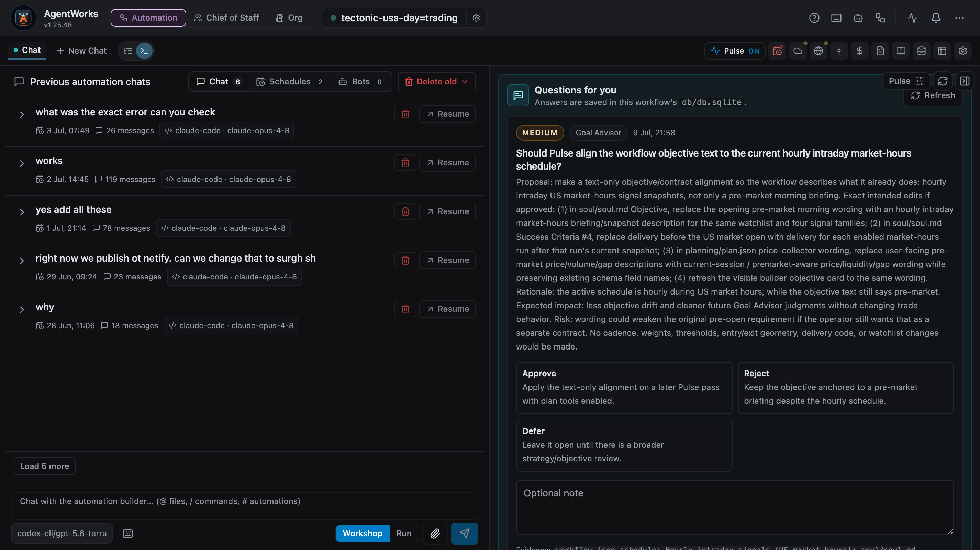Open notifications bell
This screenshot has width=980, height=550.
[x=935, y=18]
